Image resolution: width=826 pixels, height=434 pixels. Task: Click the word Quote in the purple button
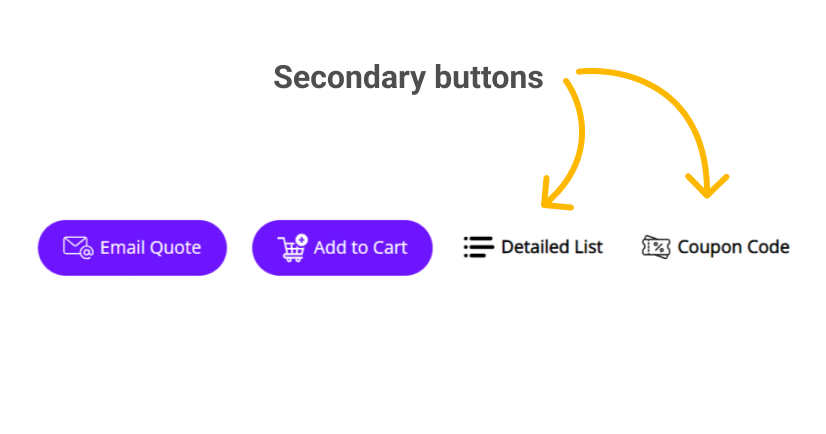(x=176, y=248)
